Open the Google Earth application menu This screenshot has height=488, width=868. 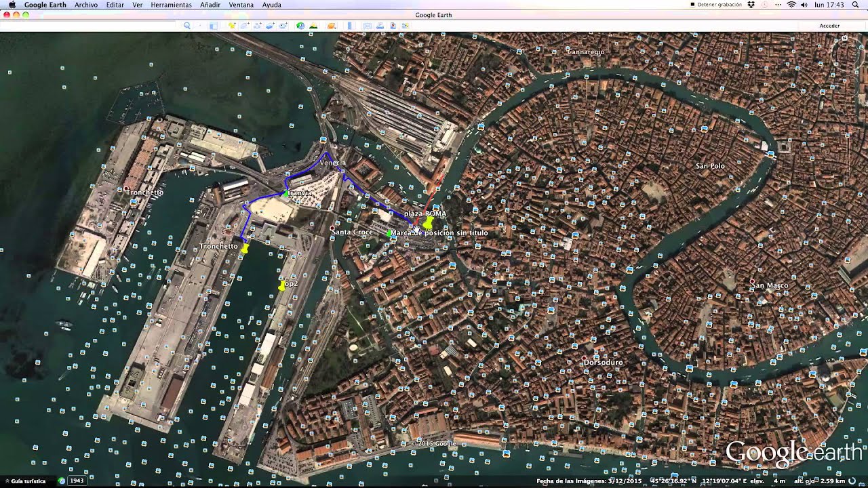coord(45,5)
